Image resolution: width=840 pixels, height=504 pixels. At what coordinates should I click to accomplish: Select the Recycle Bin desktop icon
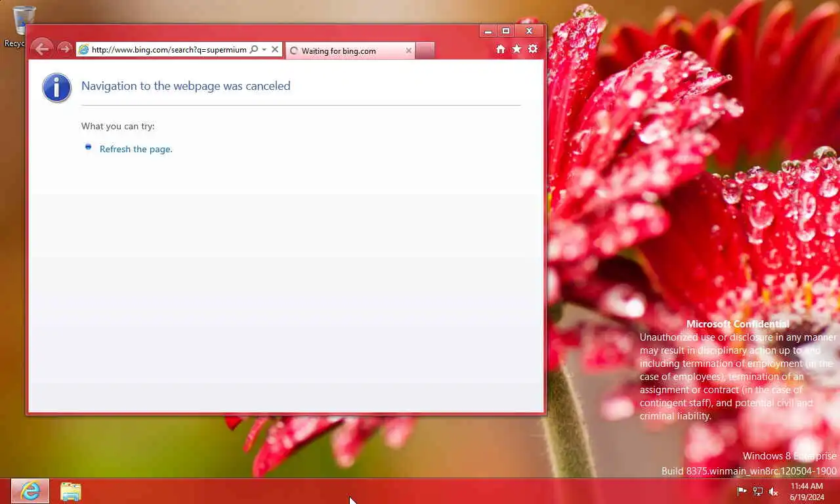coord(22,27)
